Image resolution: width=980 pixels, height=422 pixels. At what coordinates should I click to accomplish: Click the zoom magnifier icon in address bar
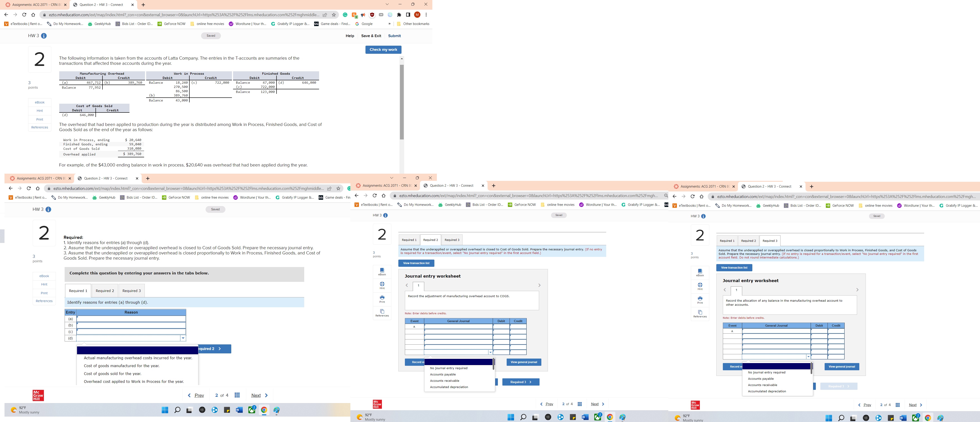(665, 195)
